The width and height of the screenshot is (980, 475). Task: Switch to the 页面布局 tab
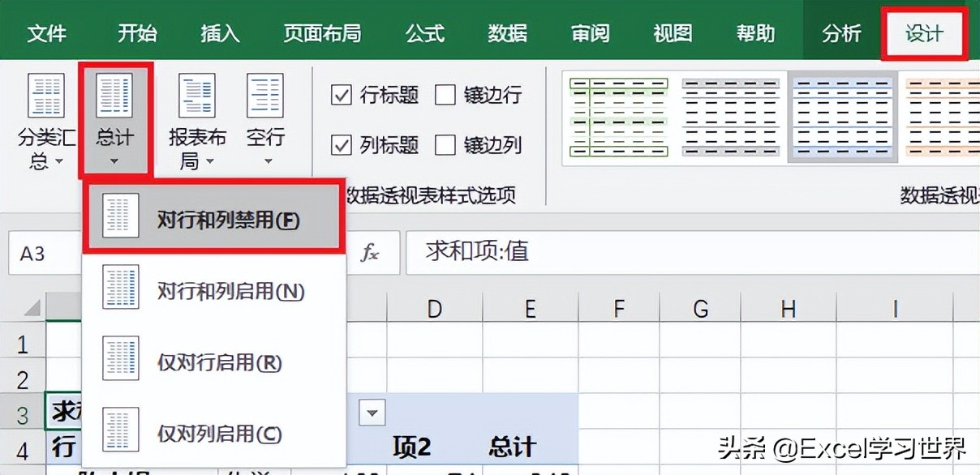pos(322,33)
